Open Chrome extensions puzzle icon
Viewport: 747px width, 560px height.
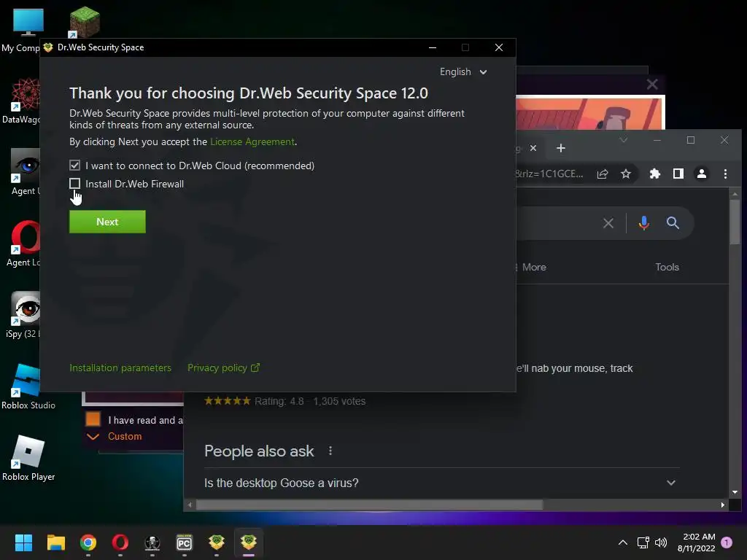tap(654, 174)
